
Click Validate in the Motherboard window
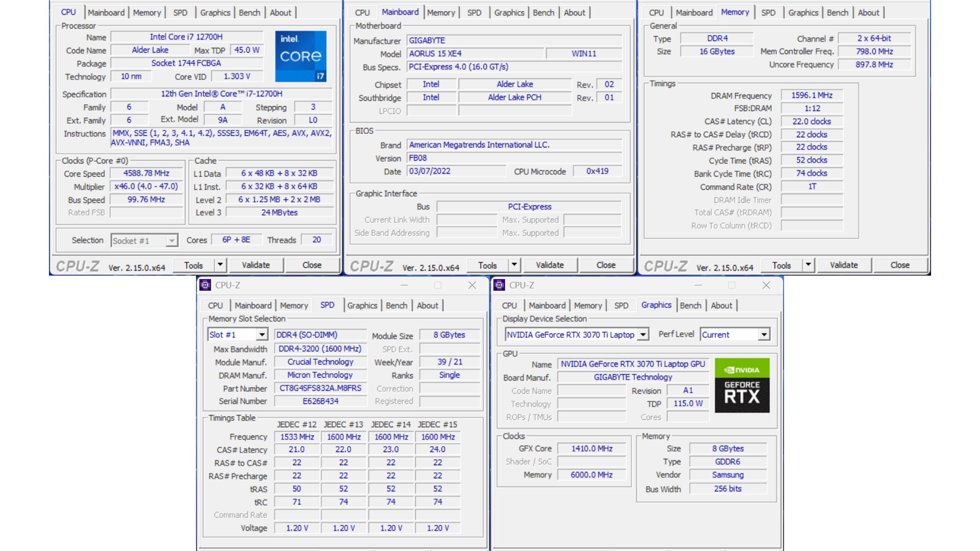click(x=550, y=265)
